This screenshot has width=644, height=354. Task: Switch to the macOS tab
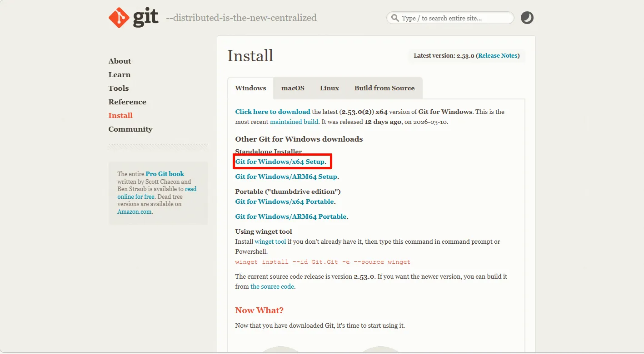[x=293, y=88]
